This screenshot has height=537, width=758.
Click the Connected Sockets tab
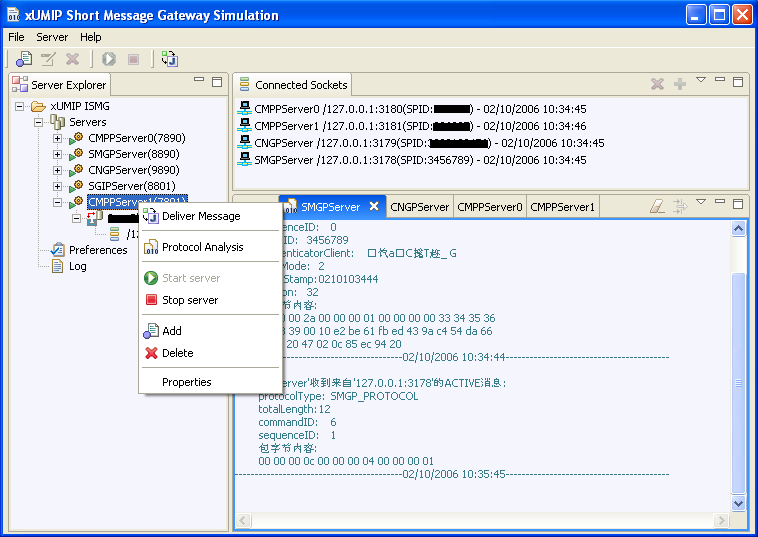click(x=293, y=85)
